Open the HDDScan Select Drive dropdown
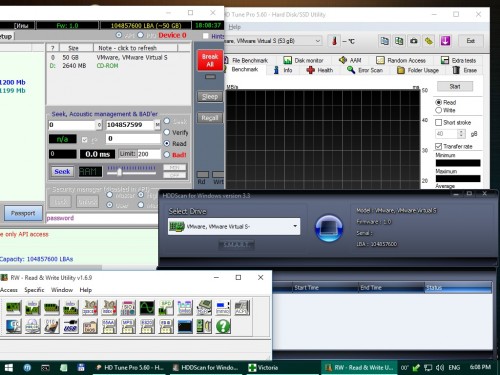Viewport: 500px width, 375px height. (x=234, y=227)
